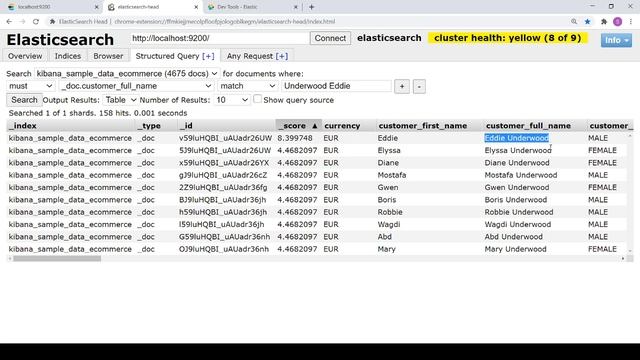The image size is (640, 360).
Task: Open the Indices tab
Action: (x=68, y=56)
